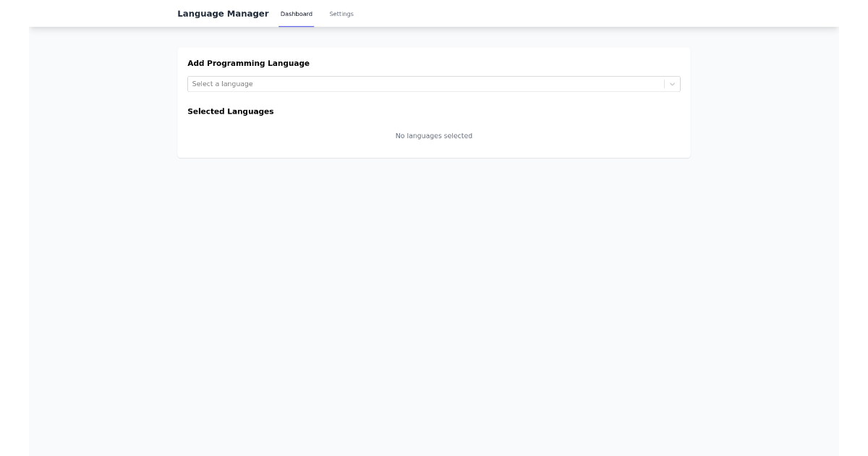This screenshot has width=868, height=456.
Task: Click the 'Add Programming Language' heading
Action: click(x=249, y=64)
